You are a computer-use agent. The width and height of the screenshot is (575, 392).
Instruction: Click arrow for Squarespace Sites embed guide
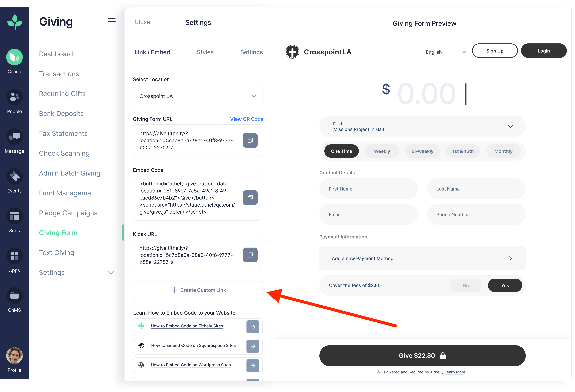(x=253, y=346)
